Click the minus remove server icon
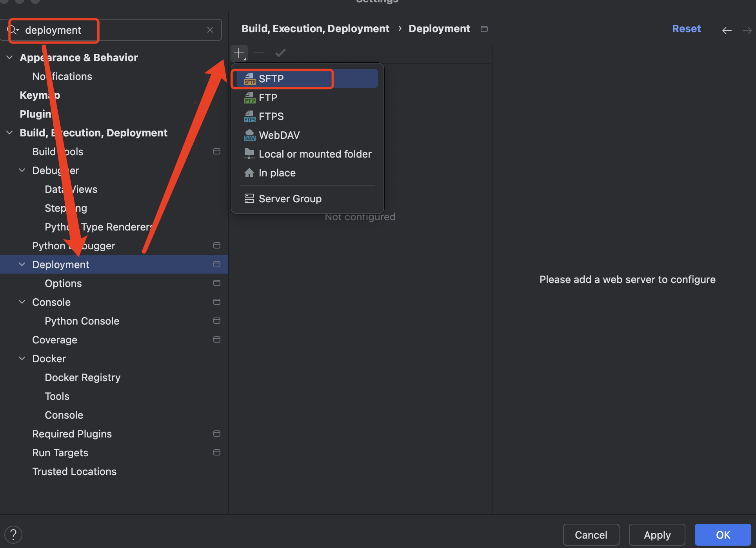The image size is (756, 548). [259, 53]
